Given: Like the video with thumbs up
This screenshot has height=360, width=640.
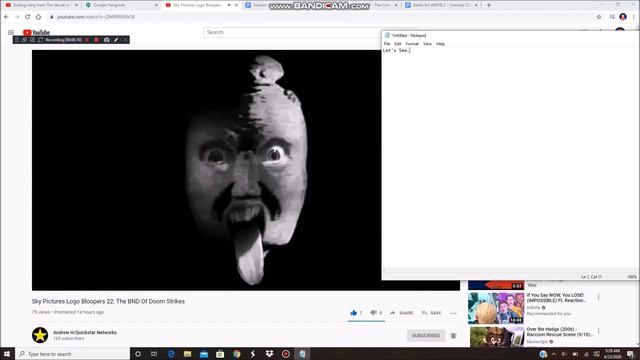Looking at the screenshot, I should (x=353, y=313).
